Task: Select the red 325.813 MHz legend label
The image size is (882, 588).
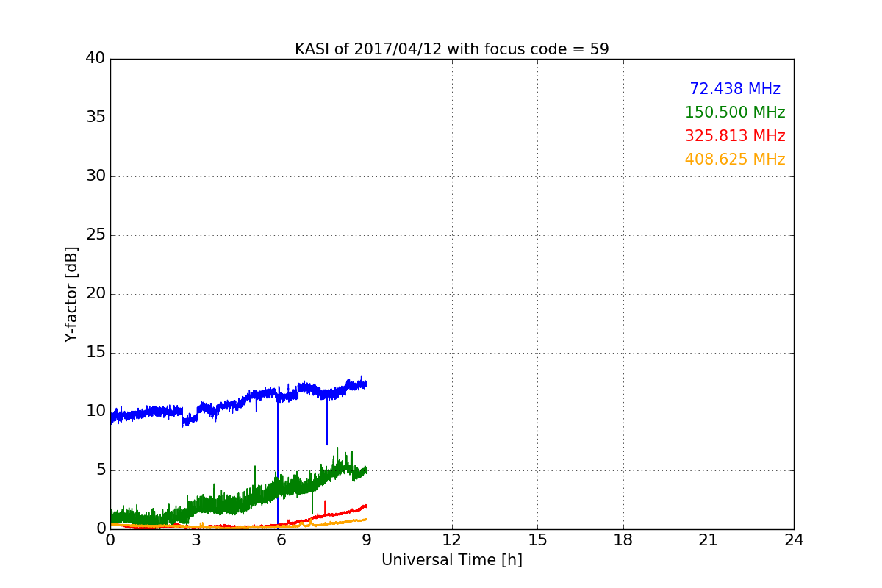Action: tap(735, 136)
